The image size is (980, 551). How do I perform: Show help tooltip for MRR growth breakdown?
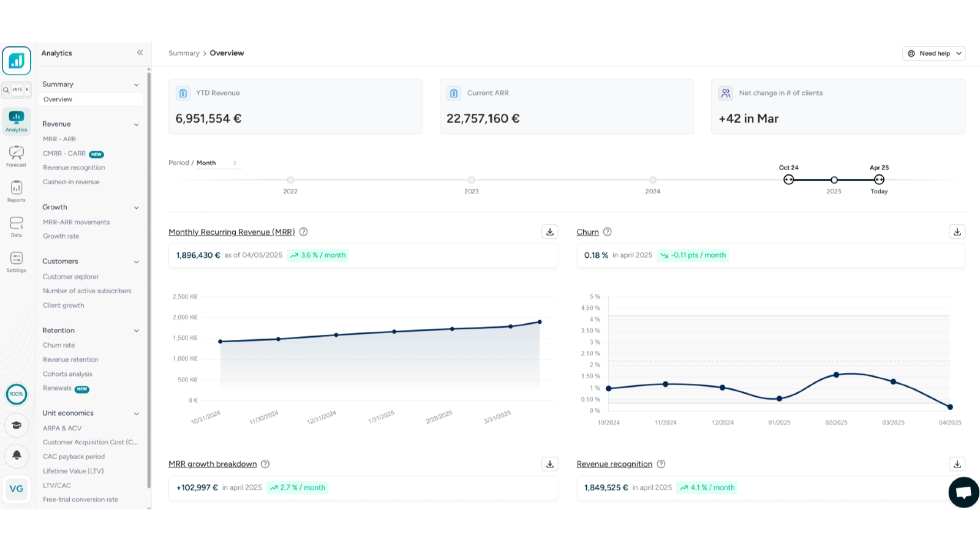point(265,464)
